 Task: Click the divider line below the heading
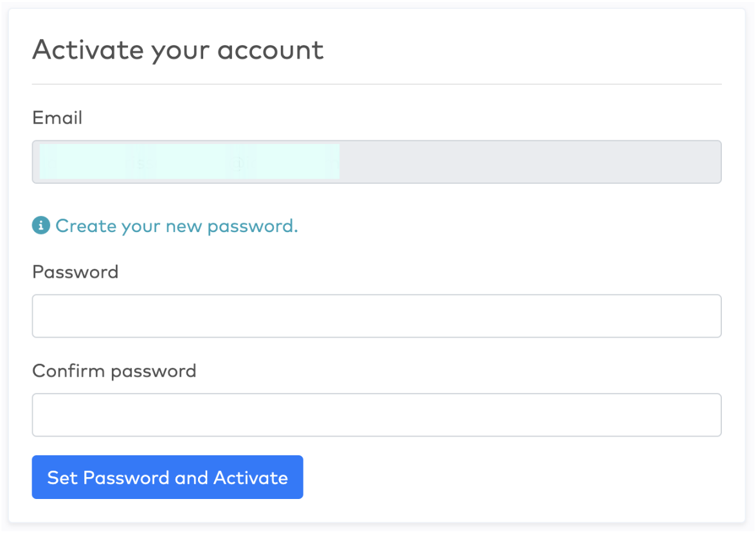pos(377,84)
